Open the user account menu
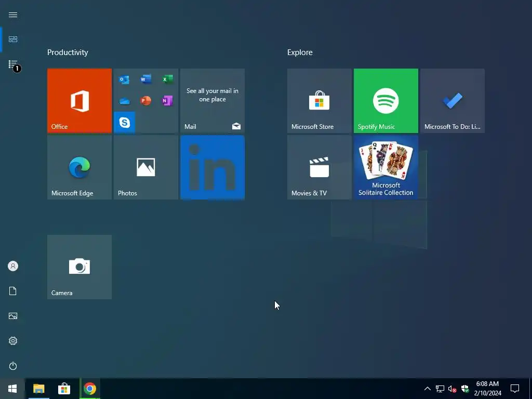The width and height of the screenshot is (532, 399). pos(13,266)
